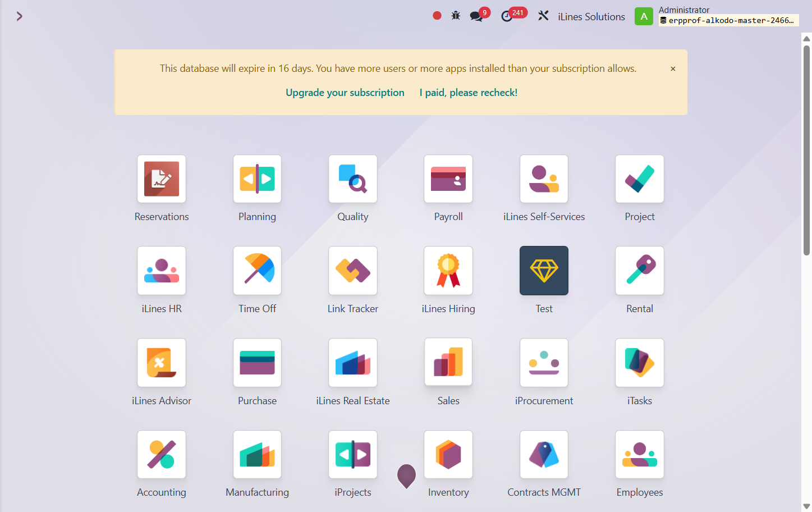Expand the sidebar with the chevron arrow
This screenshot has height=512, width=812.
click(19, 16)
